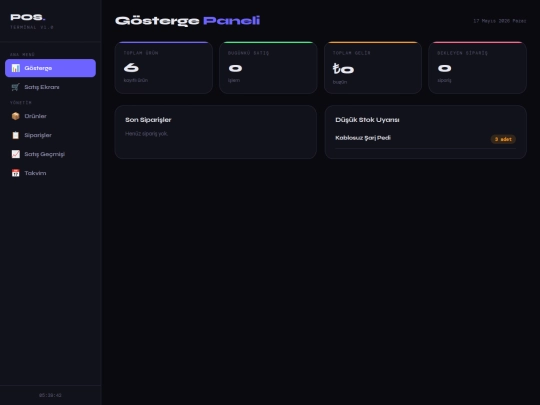The width and height of the screenshot is (540, 405).
Task: Click the shopping cart icon beside Satış Ekranı
Action: (15, 87)
